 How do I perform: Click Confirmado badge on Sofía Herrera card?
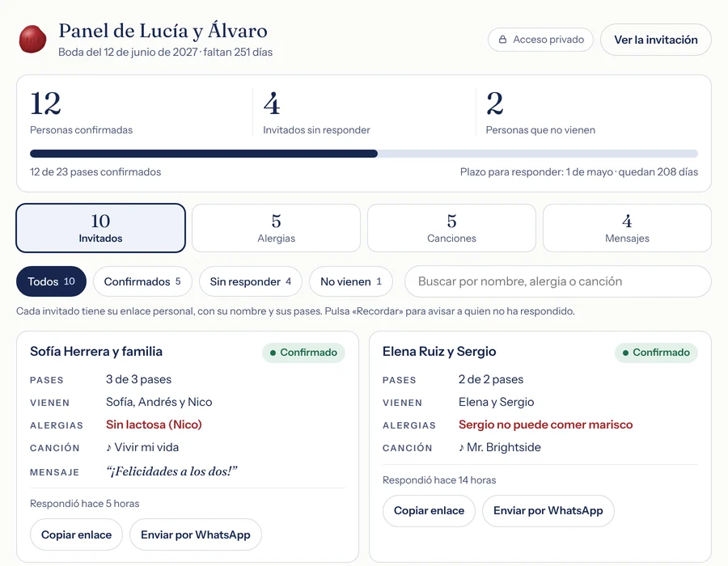point(303,353)
